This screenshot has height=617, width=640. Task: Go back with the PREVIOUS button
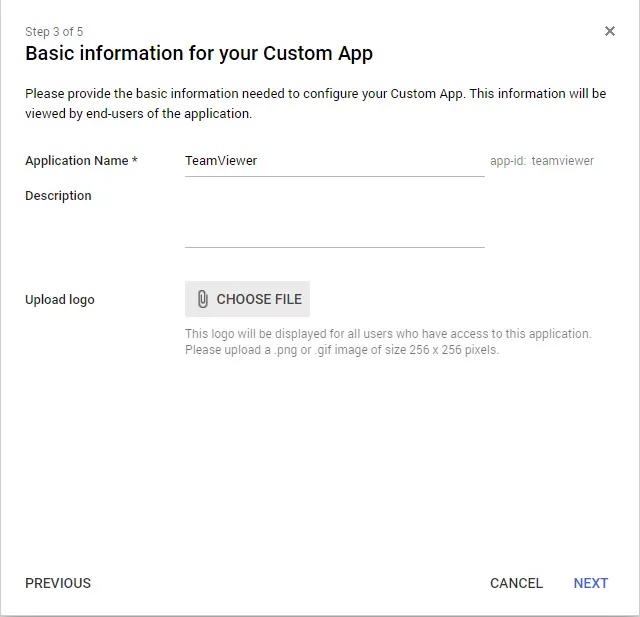pyautogui.click(x=58, y=583)
